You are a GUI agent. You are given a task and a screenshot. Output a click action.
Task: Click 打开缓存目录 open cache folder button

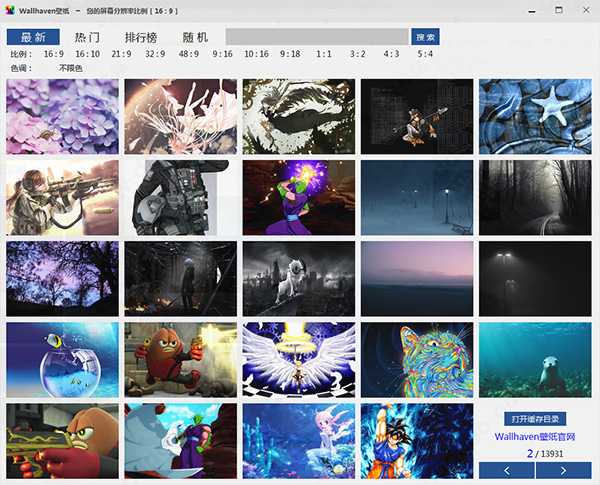pyautogui.click(x=536, y=418)
